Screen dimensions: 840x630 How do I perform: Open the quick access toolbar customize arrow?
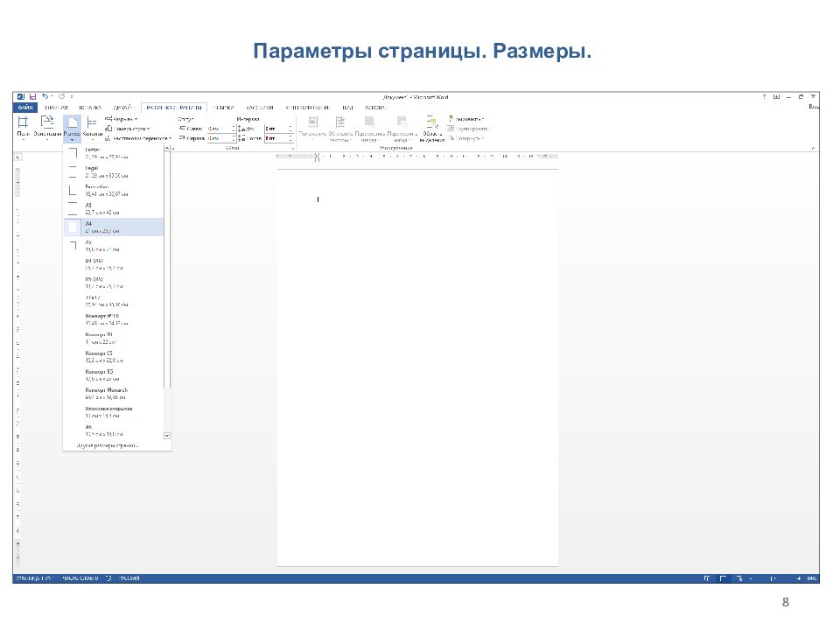pyautogui.click(x=72, y=96)
